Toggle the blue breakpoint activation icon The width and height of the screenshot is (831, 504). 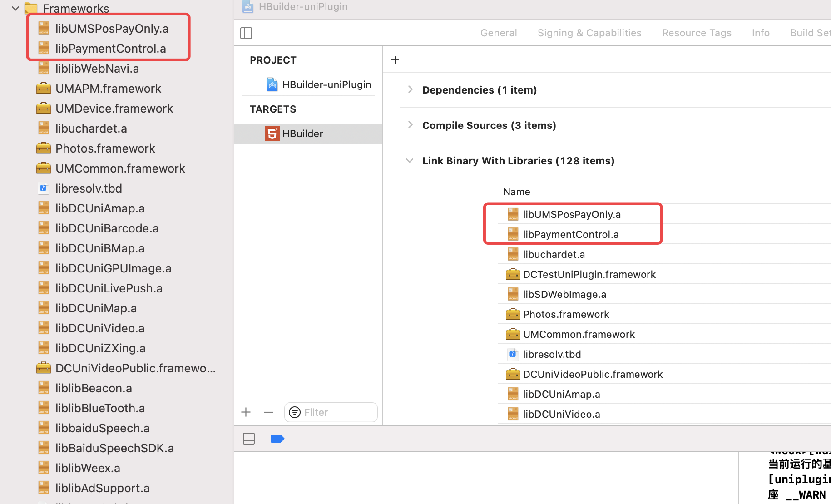[x=277, y=439]
